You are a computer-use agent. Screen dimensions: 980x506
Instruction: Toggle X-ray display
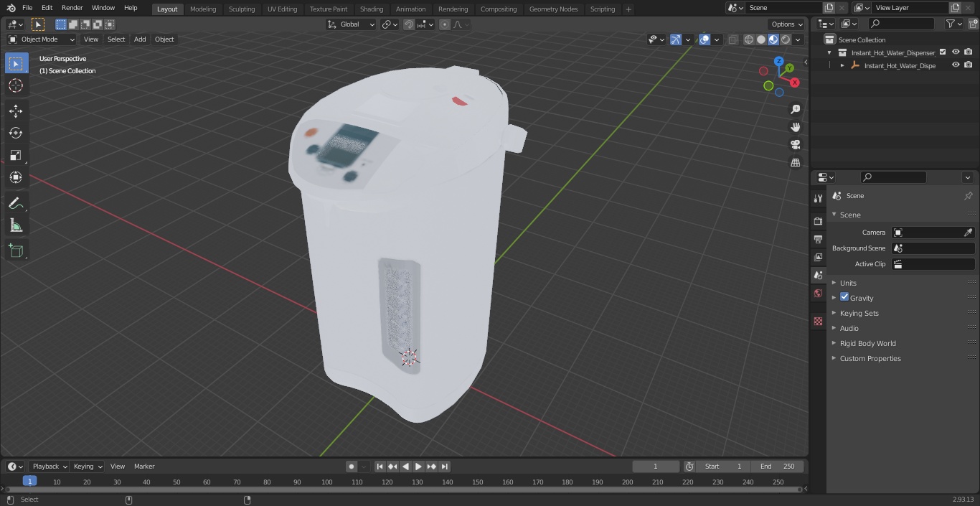732,39
